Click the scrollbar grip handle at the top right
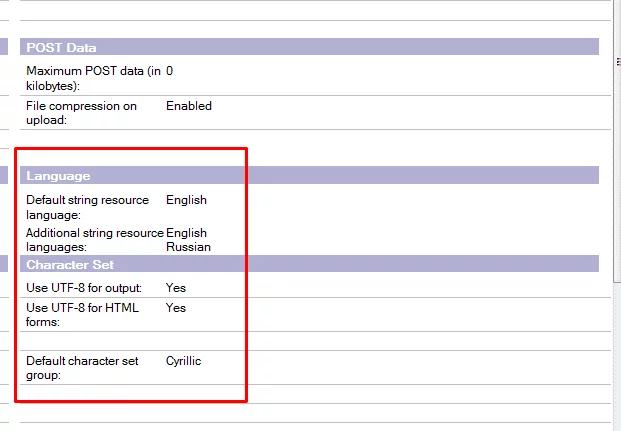621x431 pixels. (616, 62)
